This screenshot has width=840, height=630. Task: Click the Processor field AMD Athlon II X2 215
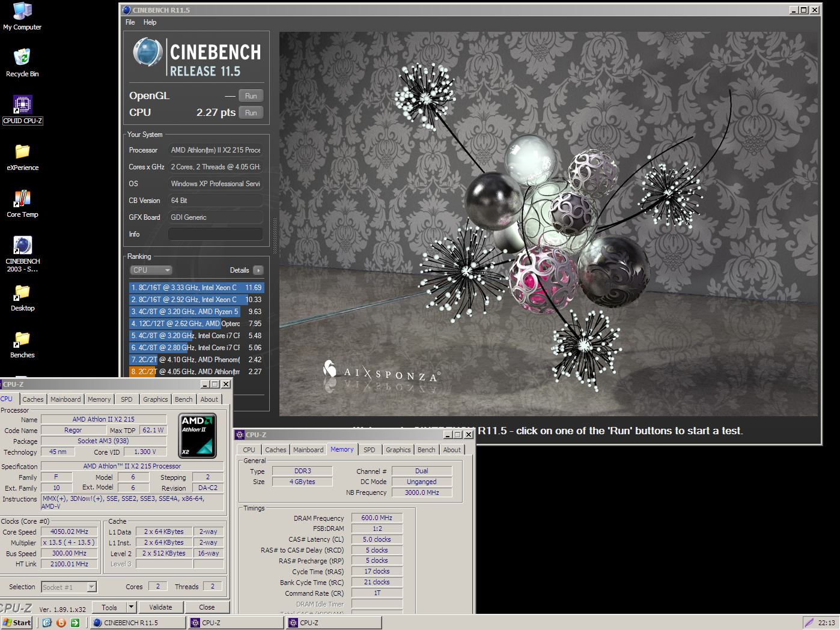click(216, 150)
